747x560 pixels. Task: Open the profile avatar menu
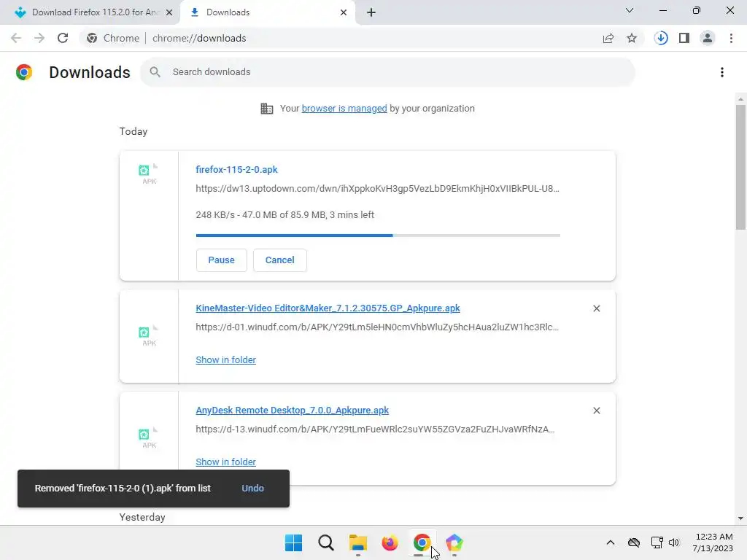[708, 38]
